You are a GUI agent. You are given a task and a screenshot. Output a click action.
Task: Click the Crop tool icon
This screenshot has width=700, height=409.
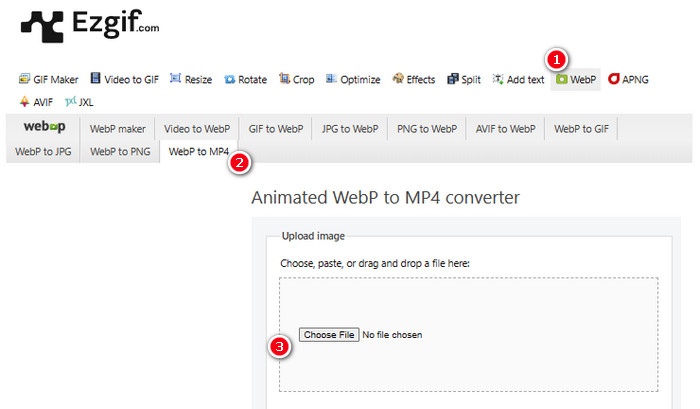(284, 79)
